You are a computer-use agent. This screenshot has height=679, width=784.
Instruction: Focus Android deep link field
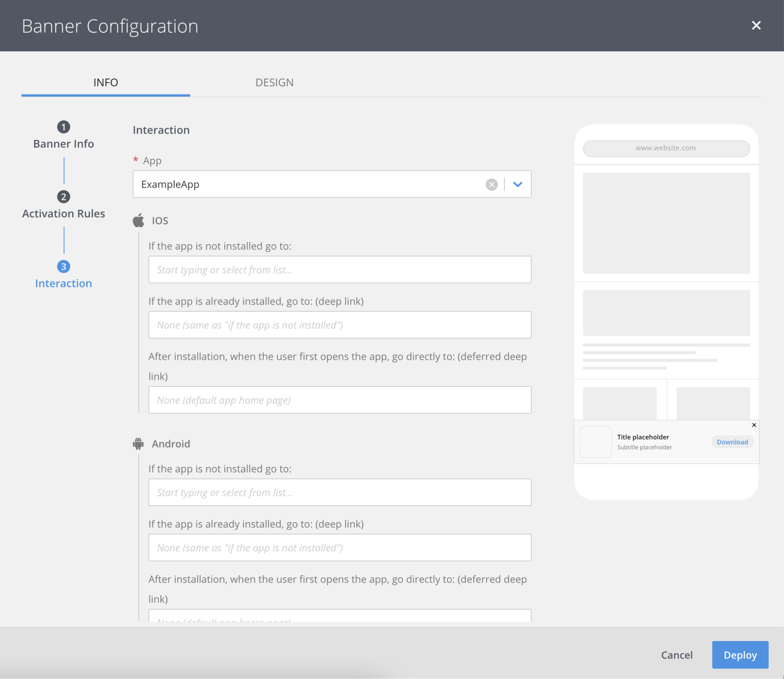point(340,548)
